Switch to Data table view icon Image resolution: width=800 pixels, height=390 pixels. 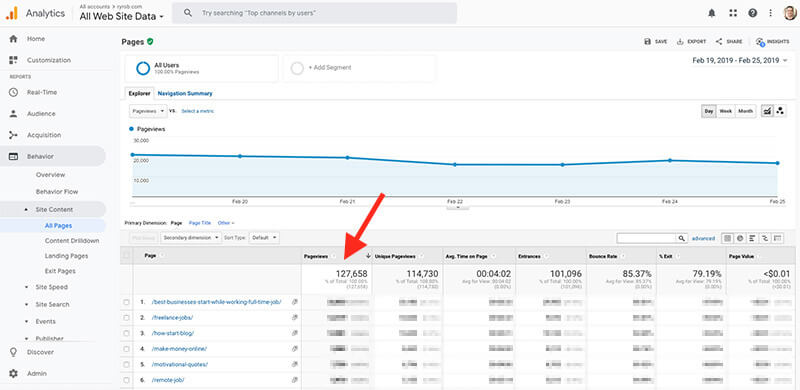pyautogui.click(x=727, y=238)
